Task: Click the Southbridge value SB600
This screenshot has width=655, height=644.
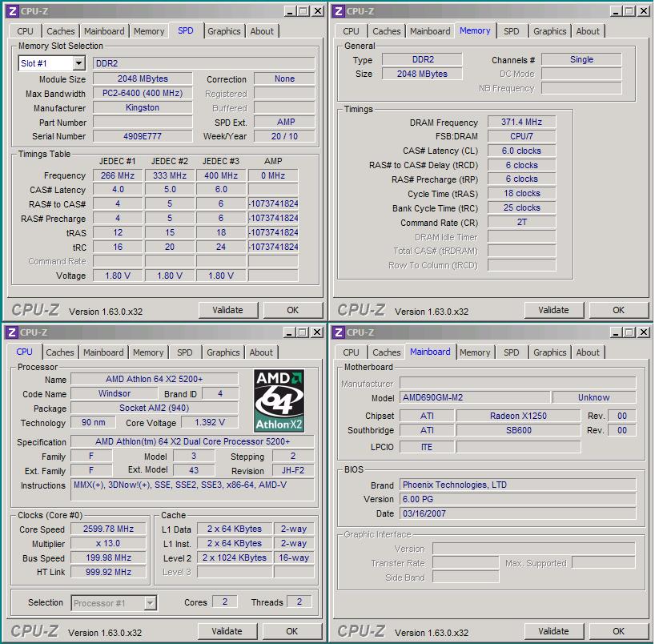Action: 518,430
